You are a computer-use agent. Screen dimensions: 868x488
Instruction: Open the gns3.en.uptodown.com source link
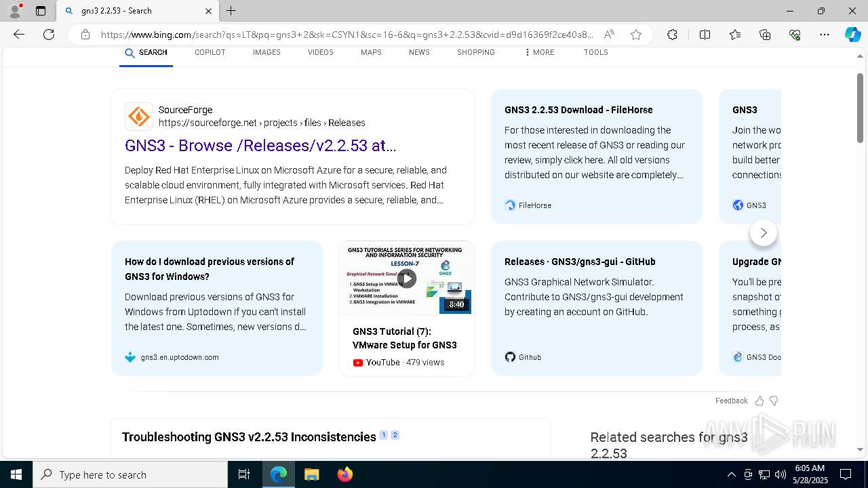coord(180,357)
